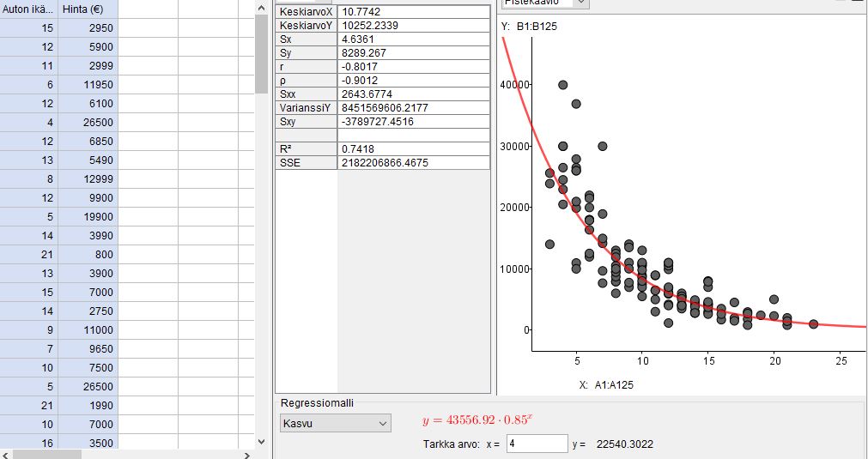
Task: Open the Kasvu regression model dropdown
Action: tap(336, 423)
